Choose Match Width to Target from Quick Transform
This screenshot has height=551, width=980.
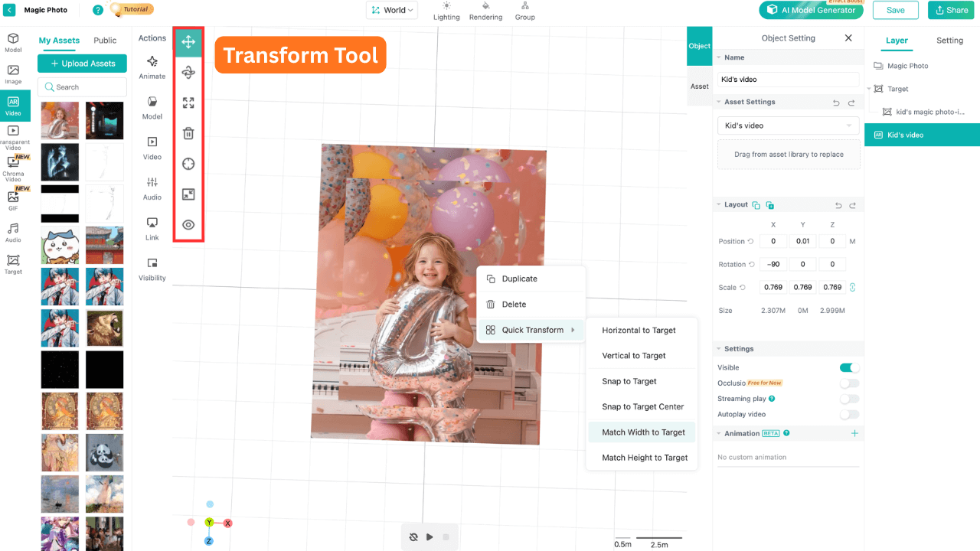(x=642, y=432)
